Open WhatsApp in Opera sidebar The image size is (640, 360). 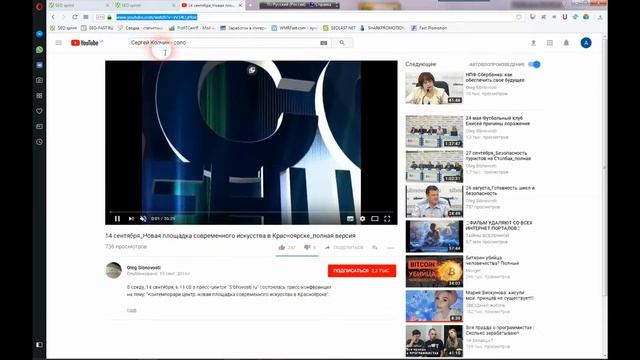point(39,50)
